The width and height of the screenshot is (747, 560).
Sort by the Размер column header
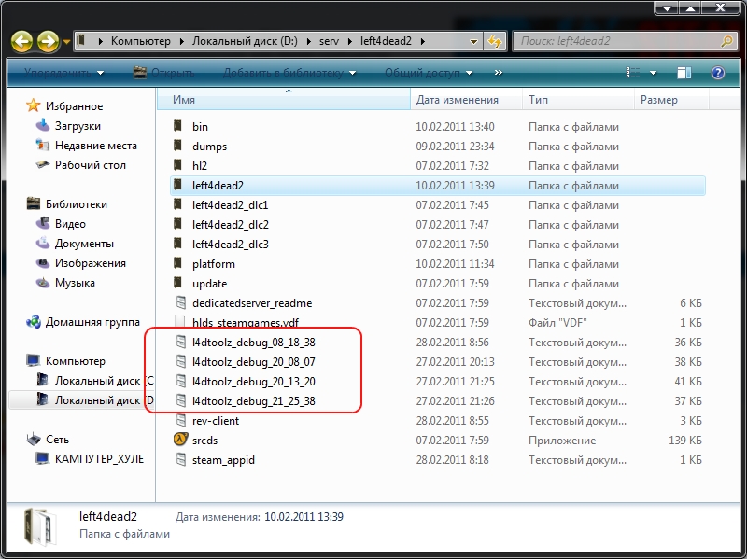671,100
